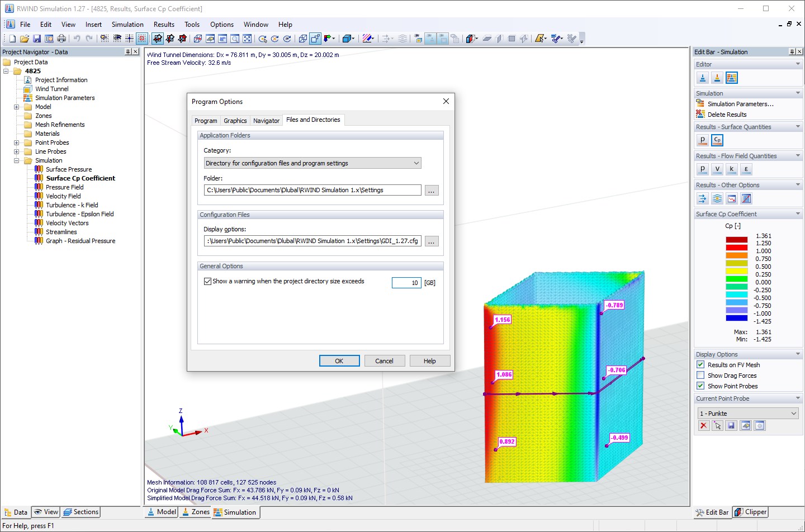Click the Zoom all / fit view icon
Image resolution: width=805 pixels, height=532 pixels.
coord(247,39)
